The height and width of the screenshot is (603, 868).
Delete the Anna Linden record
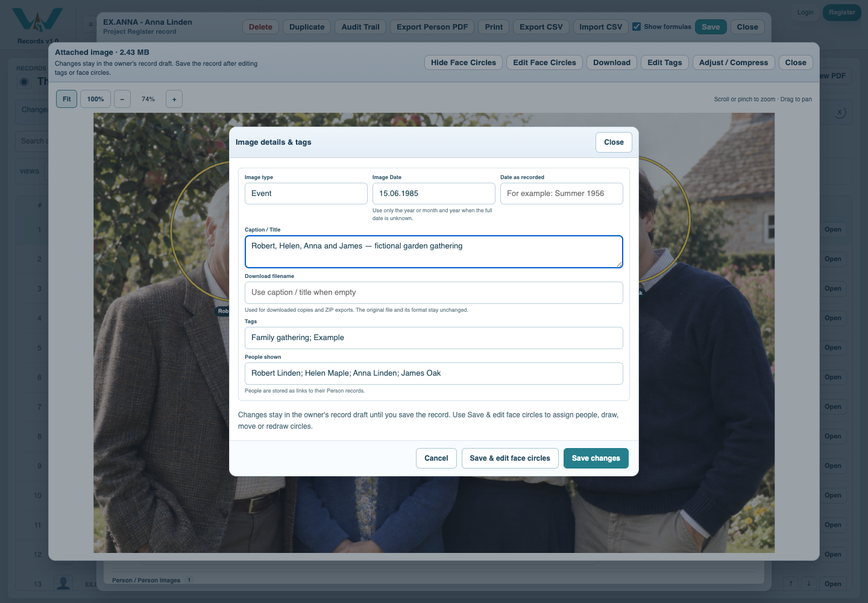coord(261,27)
